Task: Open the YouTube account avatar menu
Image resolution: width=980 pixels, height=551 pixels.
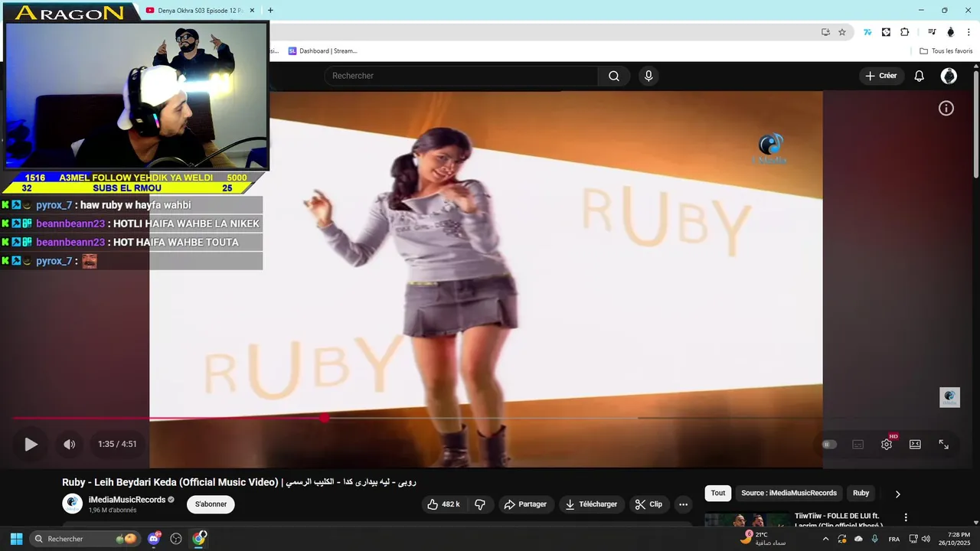Action: point(949,76)
